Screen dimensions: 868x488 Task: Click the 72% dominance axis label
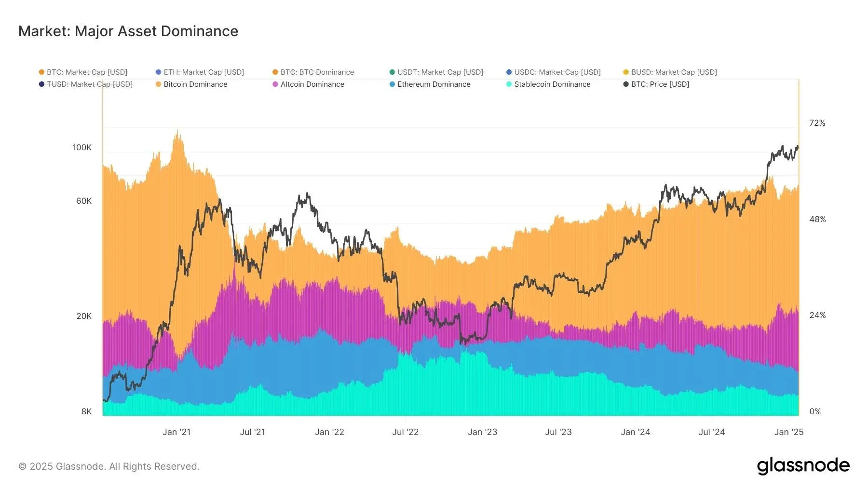point(817,123)
